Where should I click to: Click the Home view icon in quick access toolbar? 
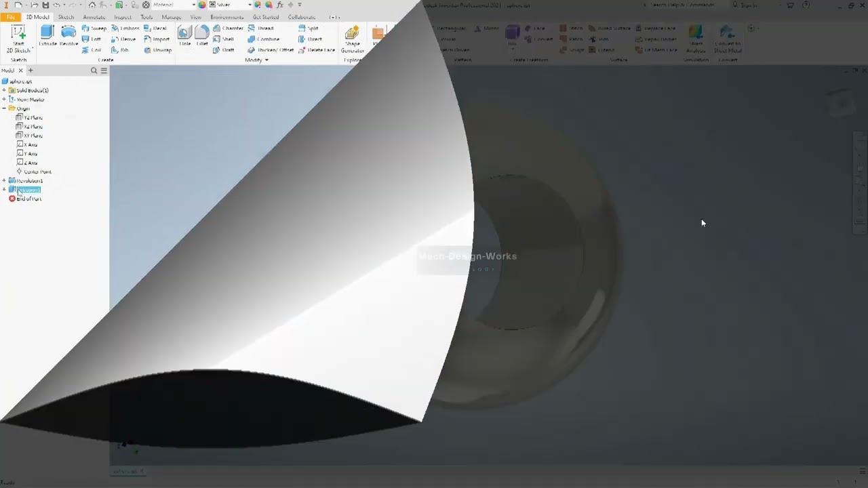coord(92,5)
